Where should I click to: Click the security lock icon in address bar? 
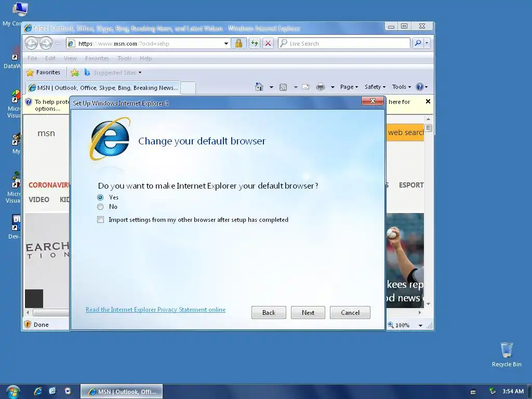coord(238,43)
